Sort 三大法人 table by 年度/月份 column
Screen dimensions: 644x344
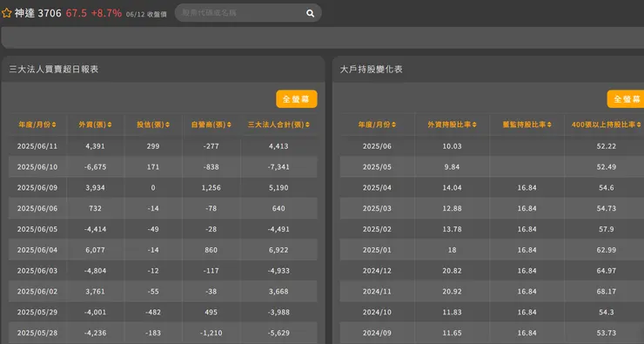(37, 125)
